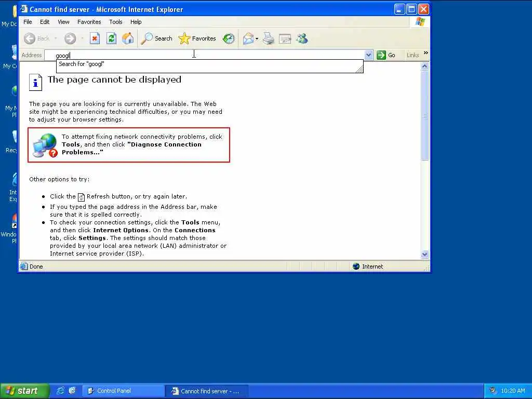The height and width of the screenshot is (399, 532).
Task: Refresh the page with the toolbar Refresh icon
Action: coord(111,38)
